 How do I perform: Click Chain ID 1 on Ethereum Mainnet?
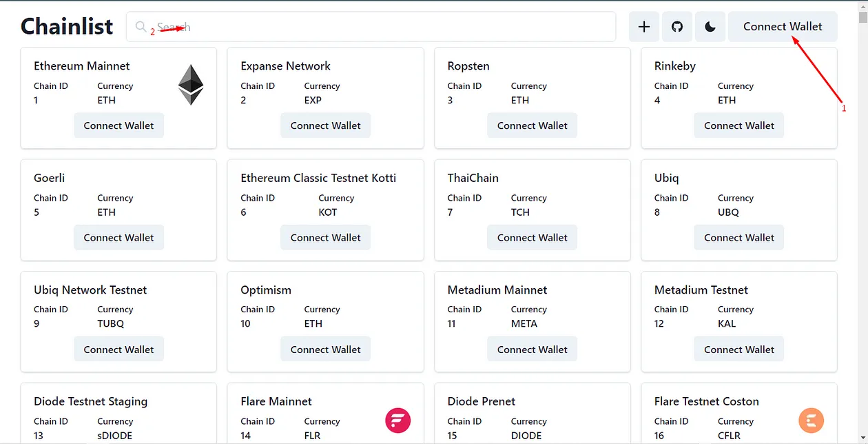[36, 100]
